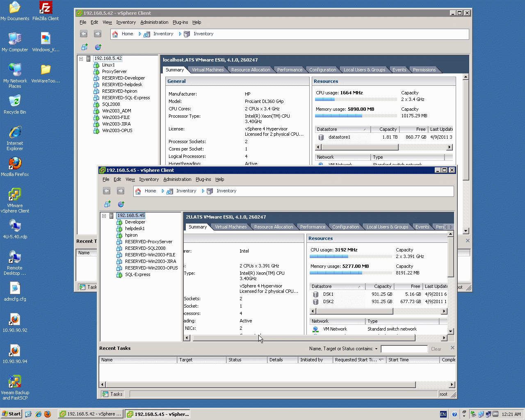This screenshot has width=525, height=420.
Task: Click New Virtual Machine icon in 192.168.5.45 toolbar
Action: (x=107, y=204)
